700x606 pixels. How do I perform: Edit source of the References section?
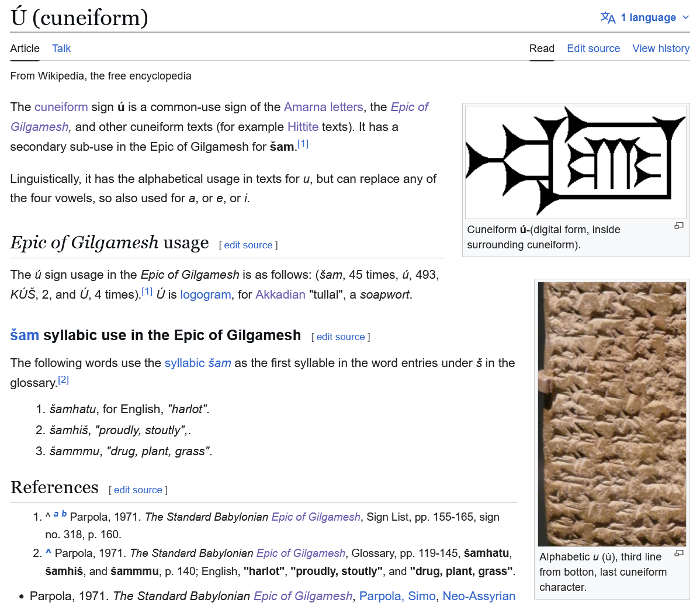click(x=138, y=490)
